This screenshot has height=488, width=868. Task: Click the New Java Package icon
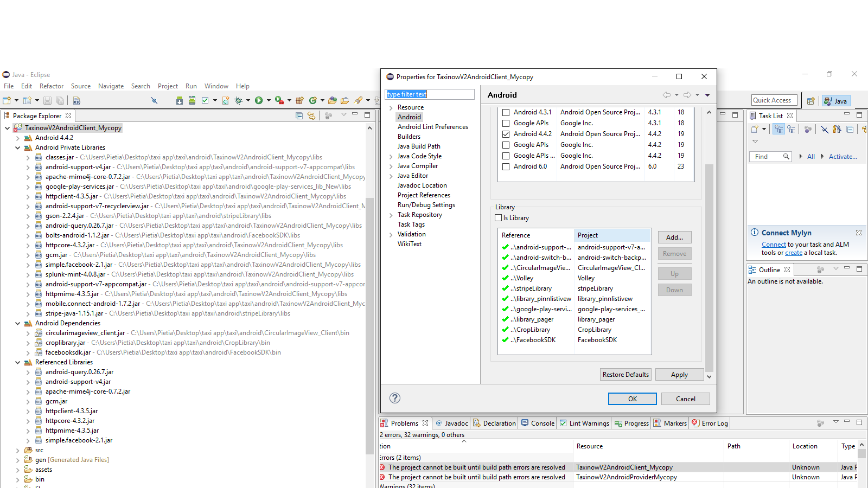pos(299,100)
